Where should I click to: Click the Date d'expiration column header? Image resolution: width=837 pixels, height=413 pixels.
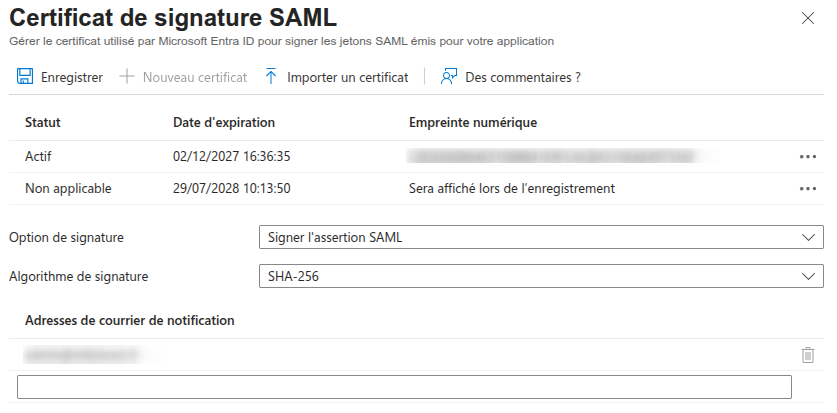224,123
